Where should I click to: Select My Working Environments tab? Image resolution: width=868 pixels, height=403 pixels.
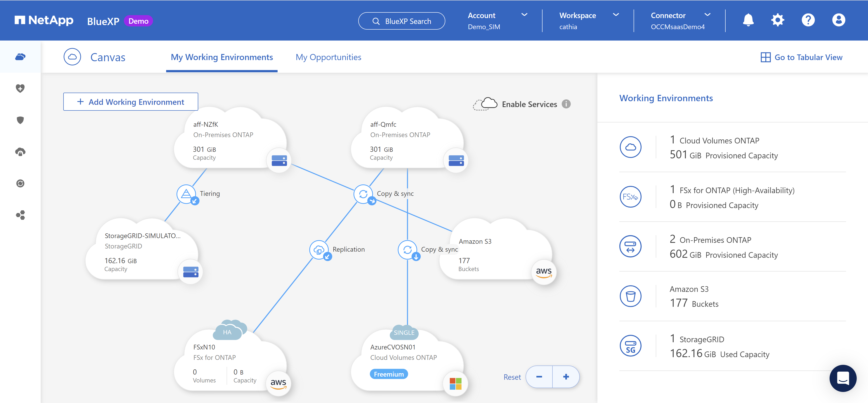coord(222,57)
